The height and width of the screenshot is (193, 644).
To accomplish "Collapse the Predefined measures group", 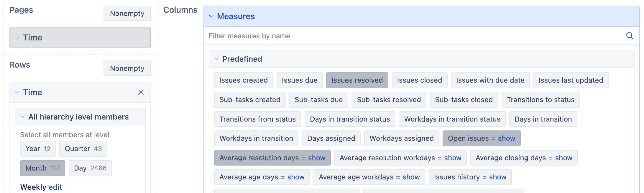I will 217,59.
